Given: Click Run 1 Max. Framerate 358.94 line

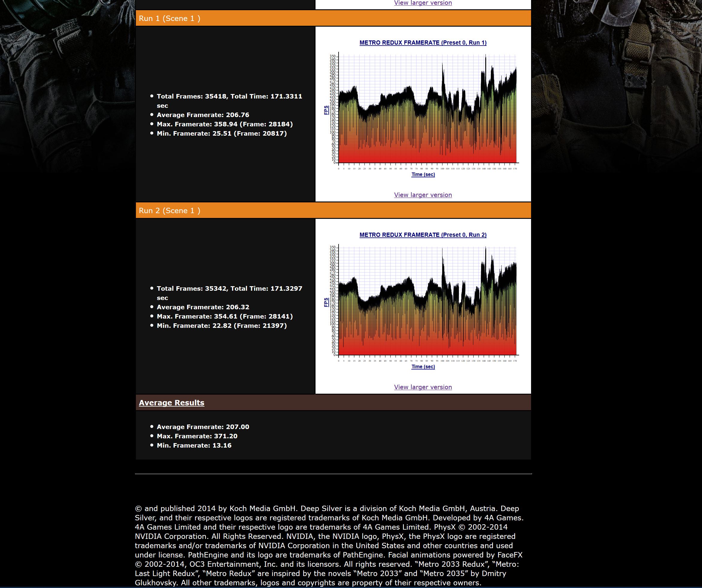Looking at the screenshot, I should (x=225, y=124).
